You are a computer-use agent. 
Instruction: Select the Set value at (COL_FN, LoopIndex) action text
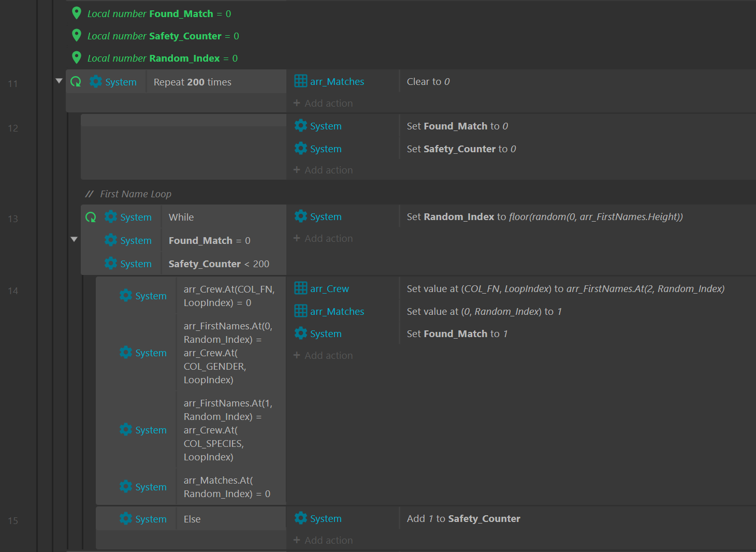tap(565, 288)
